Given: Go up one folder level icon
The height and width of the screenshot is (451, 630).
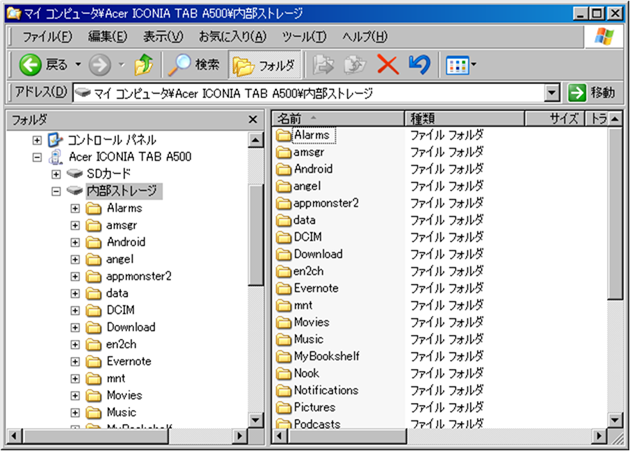Looking at the screenshot, I should coord(143,65).
